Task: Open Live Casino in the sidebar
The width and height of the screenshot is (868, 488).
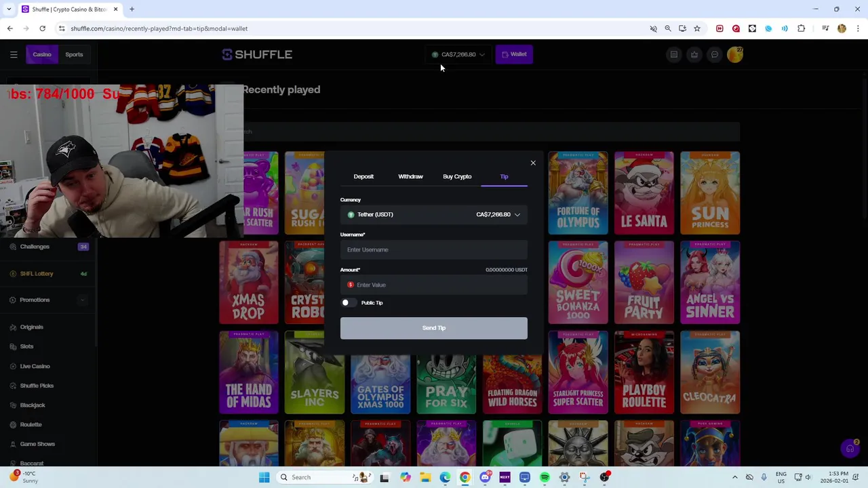Action: pyautogui.click(x=35, y=366)
